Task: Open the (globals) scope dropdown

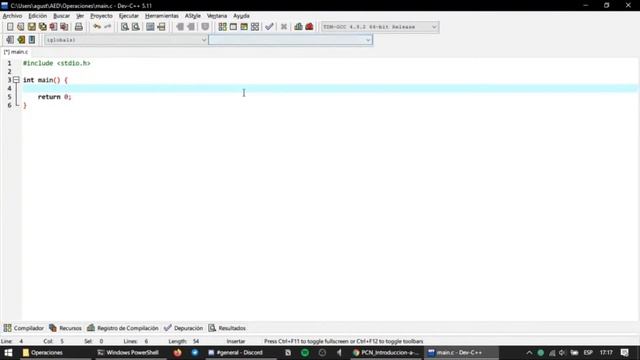Action: 126,40
